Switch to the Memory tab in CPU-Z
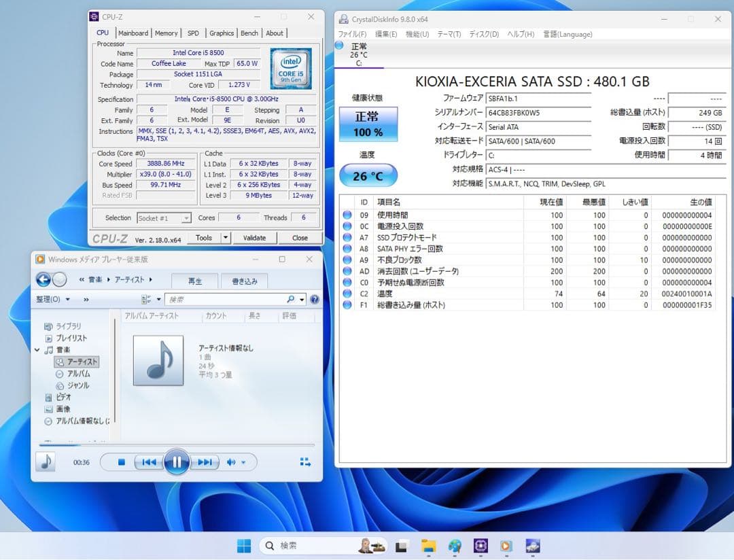 point(167,33)
